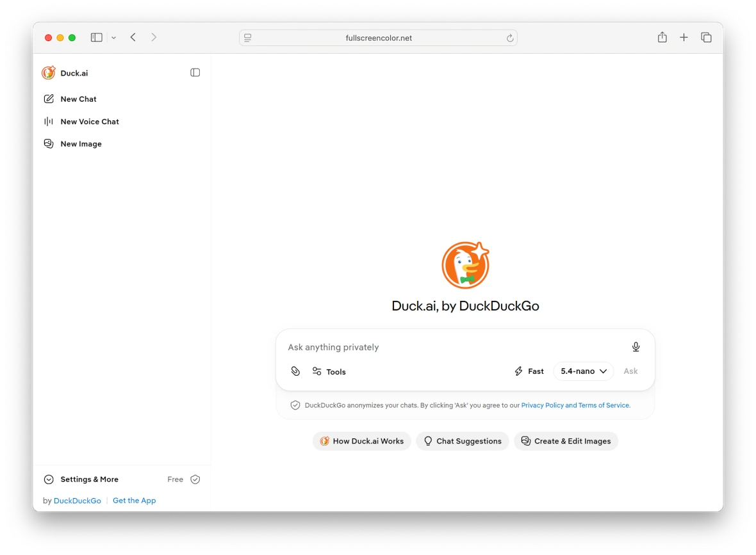Viewport: 756px width, 555px height.
Task: Reload the page
Action: 509,38
